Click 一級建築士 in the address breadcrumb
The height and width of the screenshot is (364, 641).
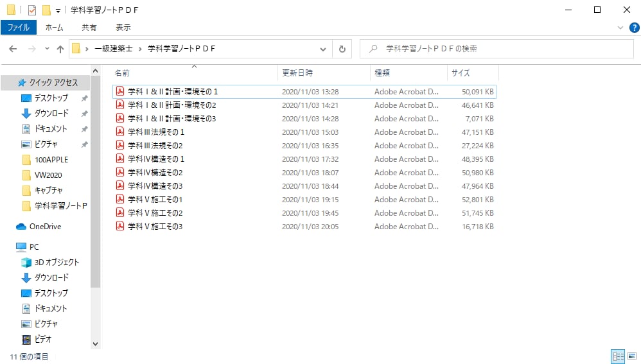point(114,49)
